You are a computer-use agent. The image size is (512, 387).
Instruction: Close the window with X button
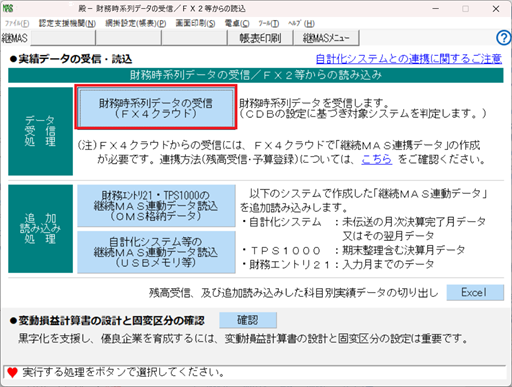496,9
